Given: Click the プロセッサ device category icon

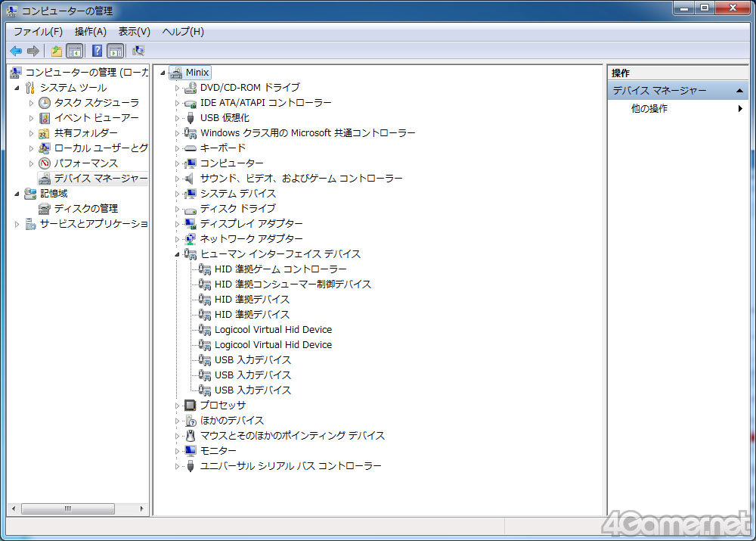Looking at the screenshot, I should pyautogui.click(x=191, y=406).
